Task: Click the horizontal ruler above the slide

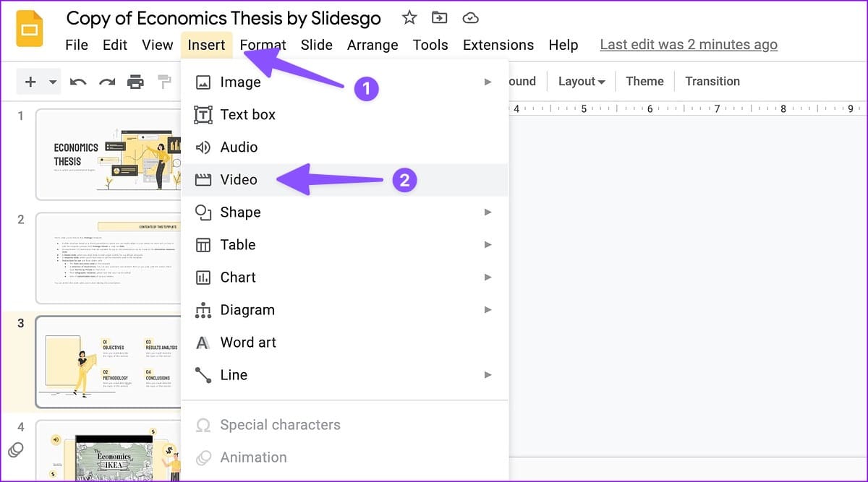Action: (x=687, y=109)
